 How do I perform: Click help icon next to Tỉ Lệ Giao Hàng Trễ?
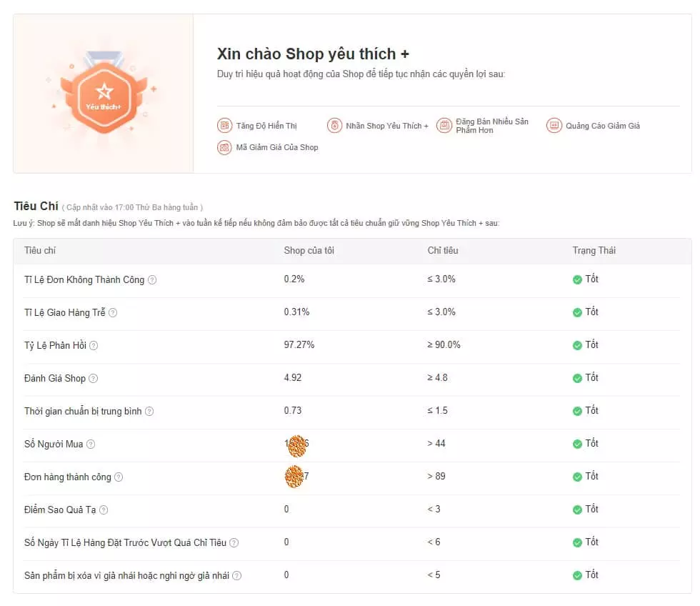113,313
